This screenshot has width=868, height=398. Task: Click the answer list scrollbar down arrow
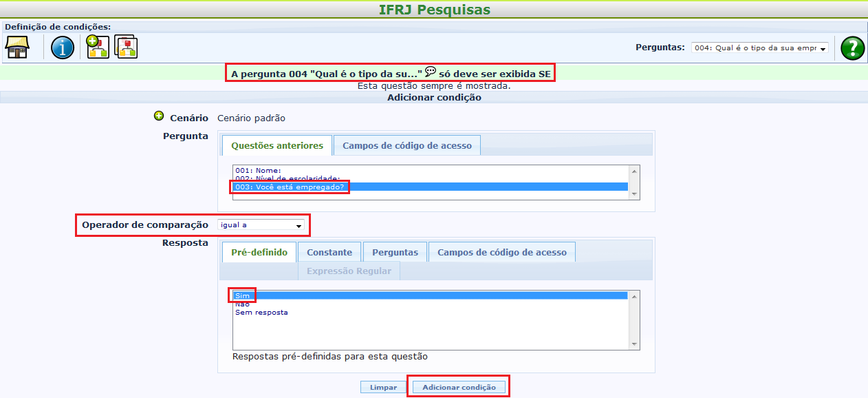pos(634,344)
